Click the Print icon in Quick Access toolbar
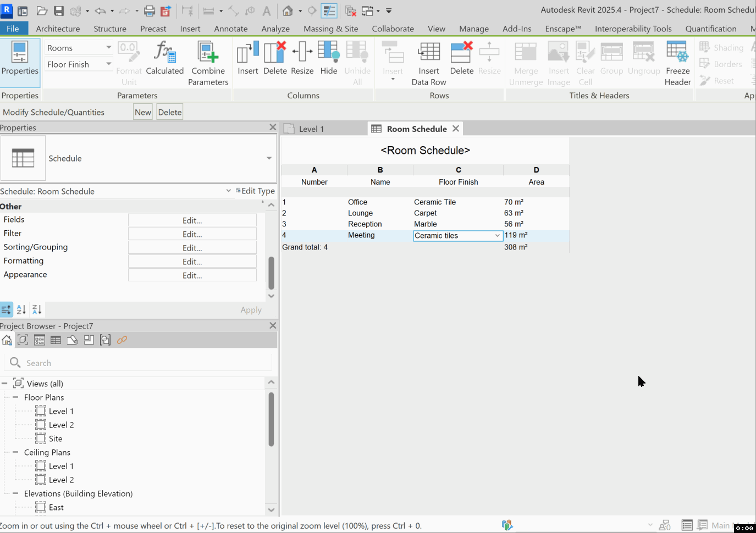 tap(149, 10)
